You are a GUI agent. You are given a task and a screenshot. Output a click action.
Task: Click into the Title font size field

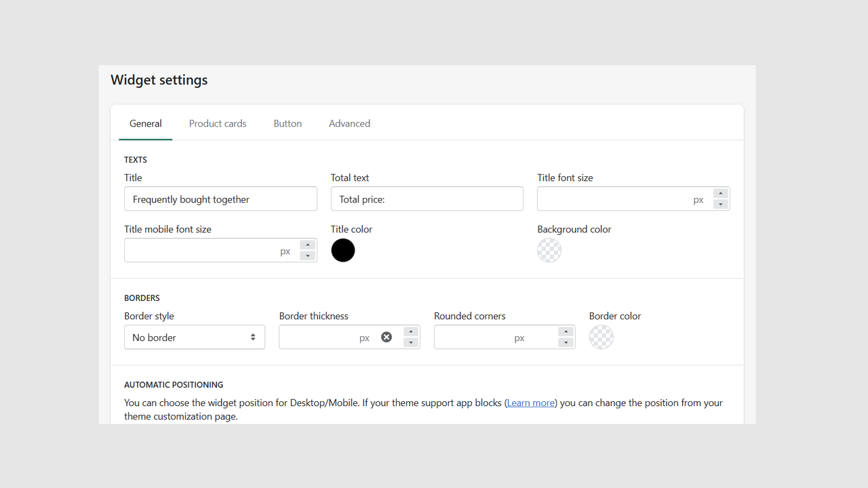click(633, 199)
